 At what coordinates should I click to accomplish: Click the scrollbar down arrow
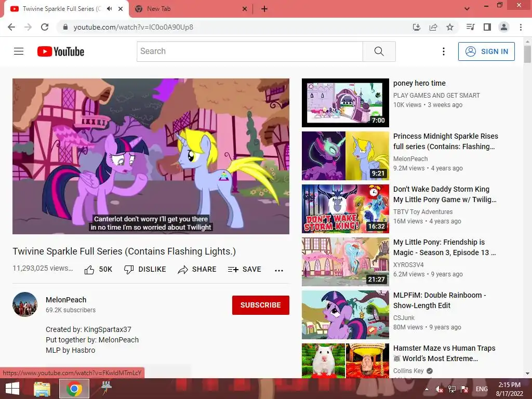tap(527, 373)
